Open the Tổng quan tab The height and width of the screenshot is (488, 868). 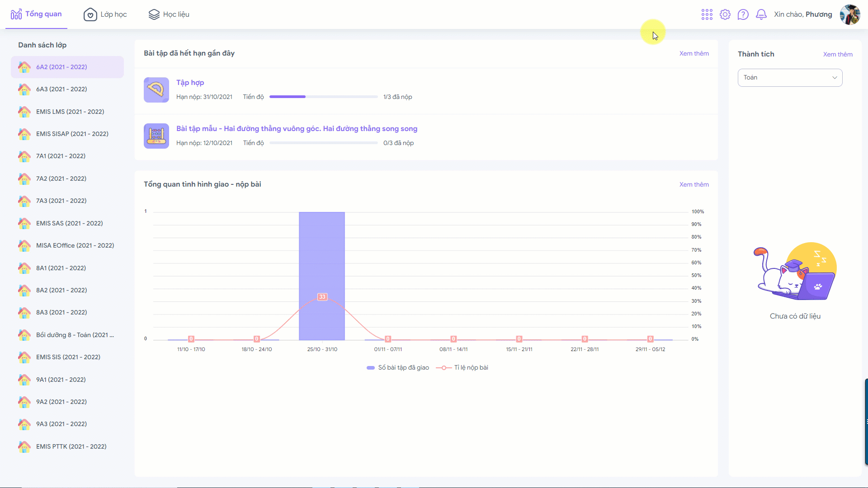coord(36,14)
